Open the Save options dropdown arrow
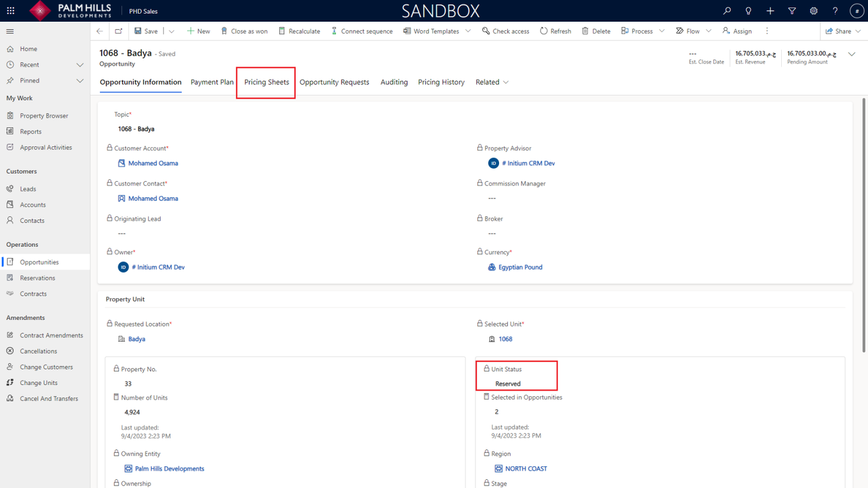The height and width of the screenshot is (488, 868). coord(172,31)
